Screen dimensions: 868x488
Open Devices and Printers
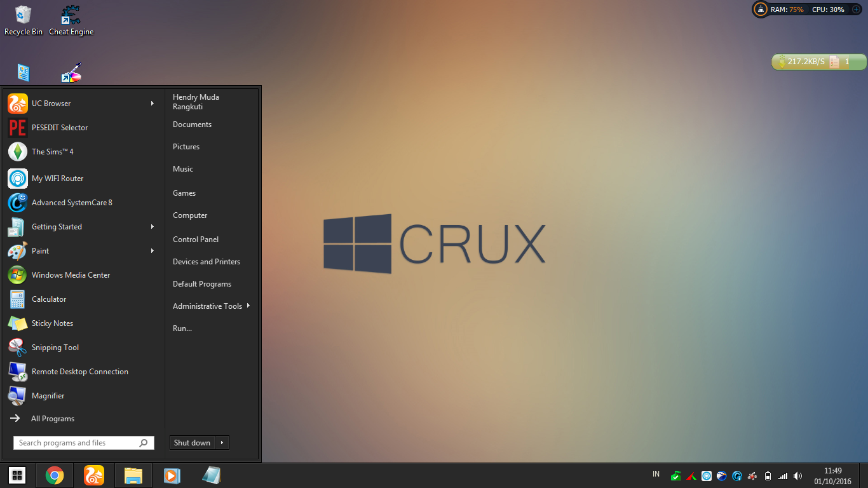point(207,261)
